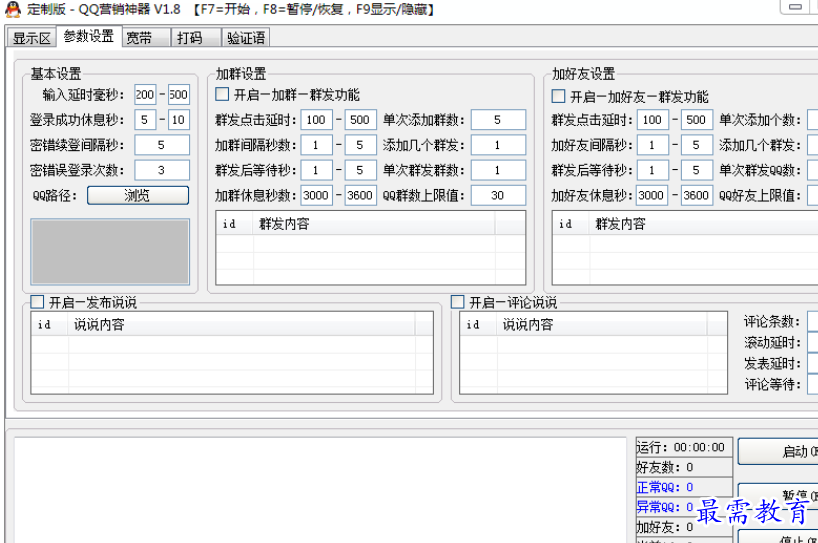Click the id column header in 加群设置 list

tap(235, 224)
